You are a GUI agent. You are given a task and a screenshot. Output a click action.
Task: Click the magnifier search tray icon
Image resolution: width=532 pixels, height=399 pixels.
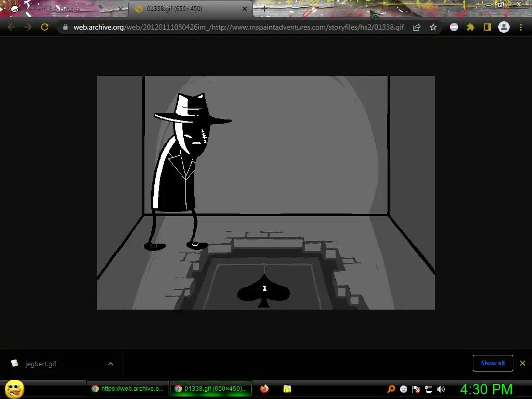(x=391, y=389)
